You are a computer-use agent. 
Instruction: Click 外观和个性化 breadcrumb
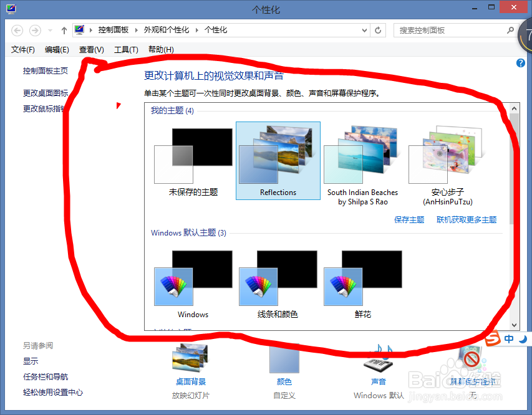click(167, 30)
